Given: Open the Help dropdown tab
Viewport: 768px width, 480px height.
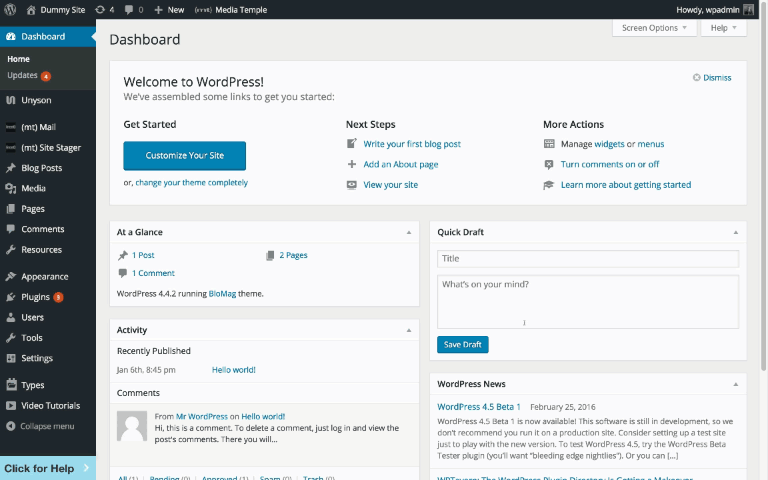Looking at the screenshot, I should (724, 28).
